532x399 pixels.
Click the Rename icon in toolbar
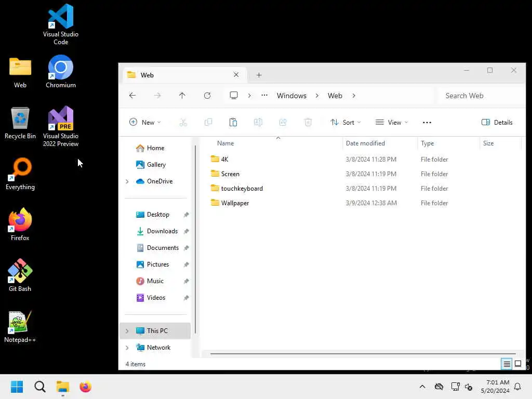[258, 123]
